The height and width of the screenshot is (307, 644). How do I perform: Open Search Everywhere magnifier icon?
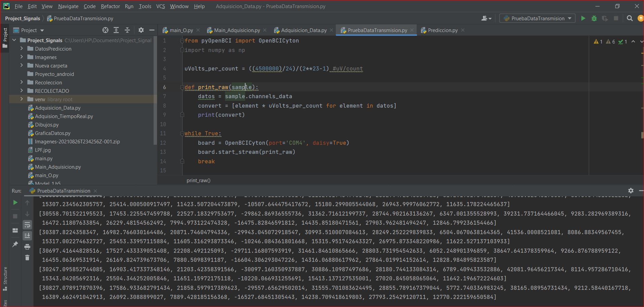[x=630, y=19]
